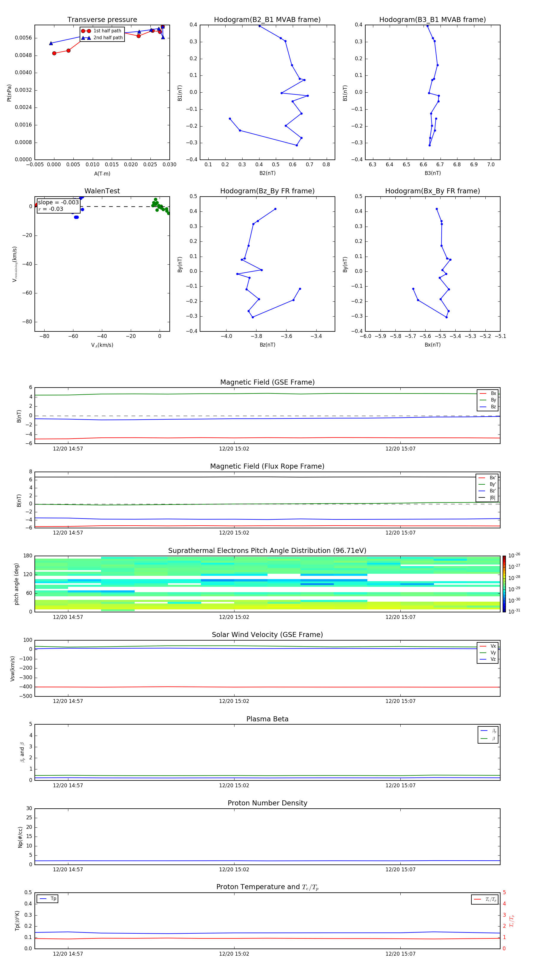Click the 'Hodogram(Bz_By FR frame)' title
The width and height of the screenshot is (535, 980).
(267, 191)
